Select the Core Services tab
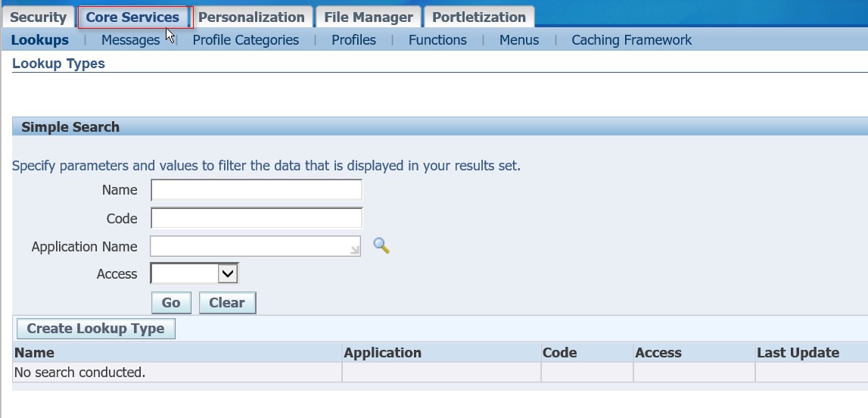The image size is (868, 418). click(132, 17)
